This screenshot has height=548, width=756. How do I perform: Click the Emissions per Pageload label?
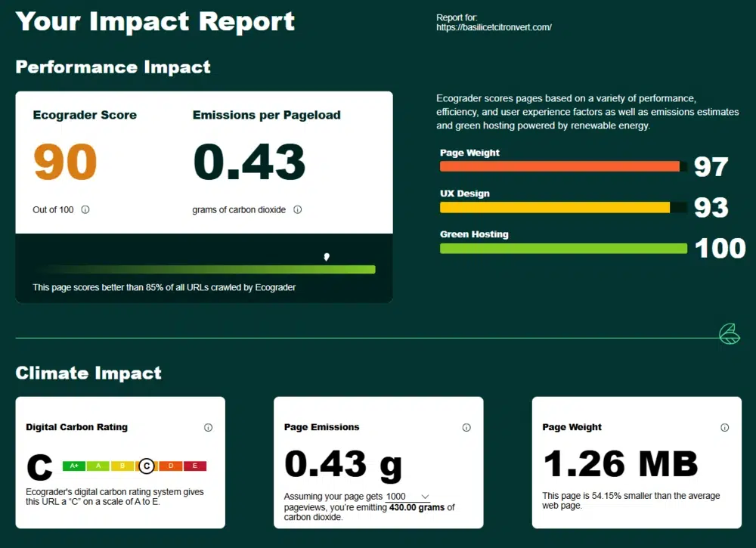click(x=267, y=115)
